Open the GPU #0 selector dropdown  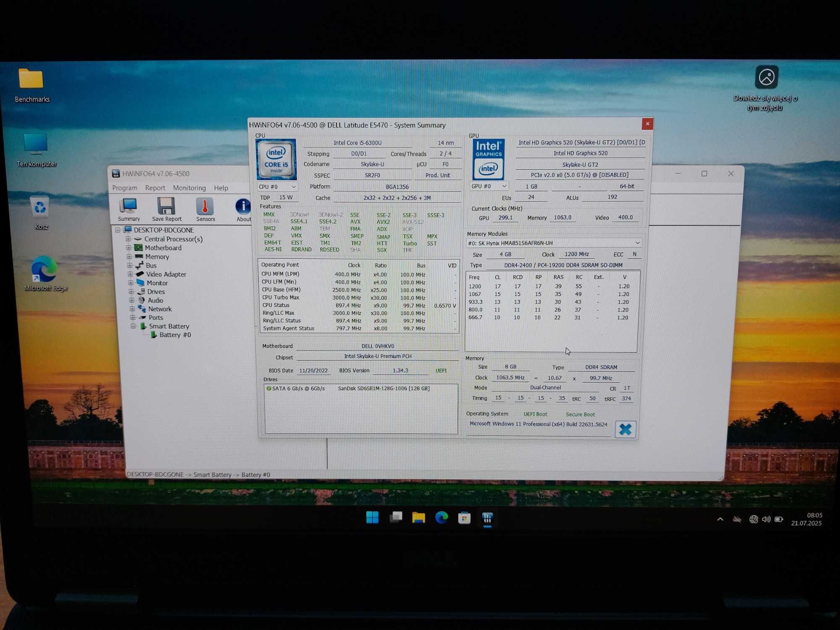point(489,186)
